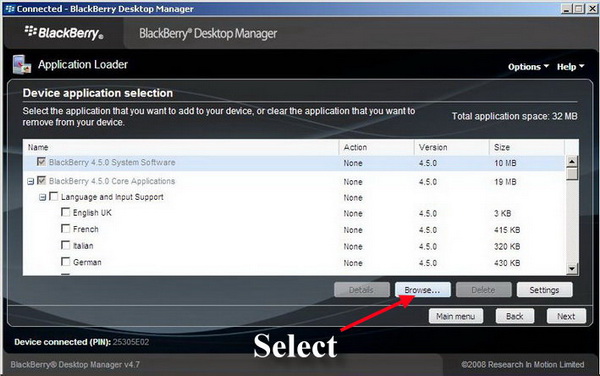Close the Desktop Manager window
The height and width of the screenshot is (376, 600).
pyautogui.click(x=593, y=8)
